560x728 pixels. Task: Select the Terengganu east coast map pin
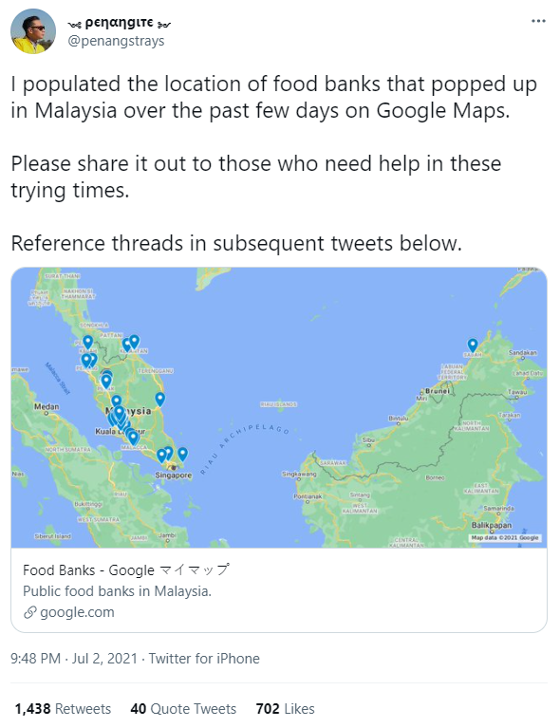[159, 399]
